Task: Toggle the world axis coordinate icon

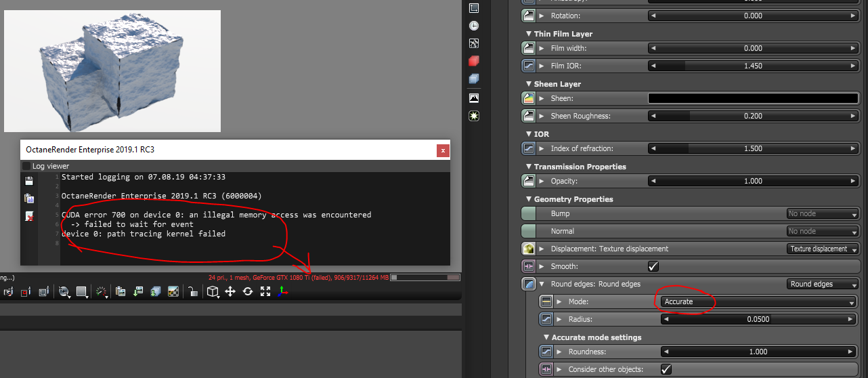Action: 283,291
